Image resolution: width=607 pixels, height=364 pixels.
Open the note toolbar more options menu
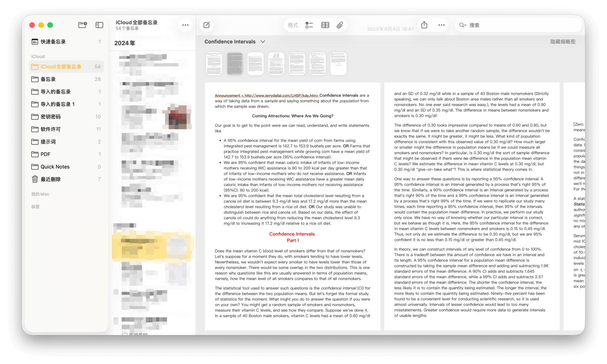tap(441, 25)
